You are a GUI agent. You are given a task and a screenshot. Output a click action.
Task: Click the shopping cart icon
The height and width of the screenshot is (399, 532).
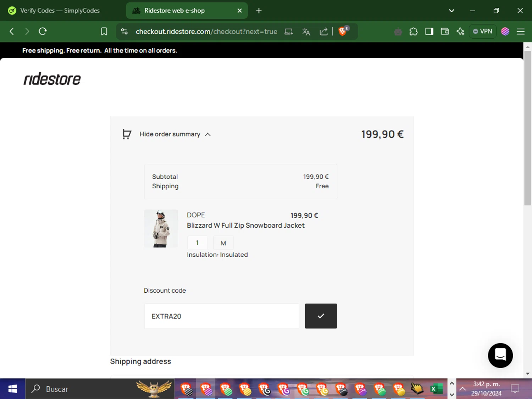click(x=127, y=134)
